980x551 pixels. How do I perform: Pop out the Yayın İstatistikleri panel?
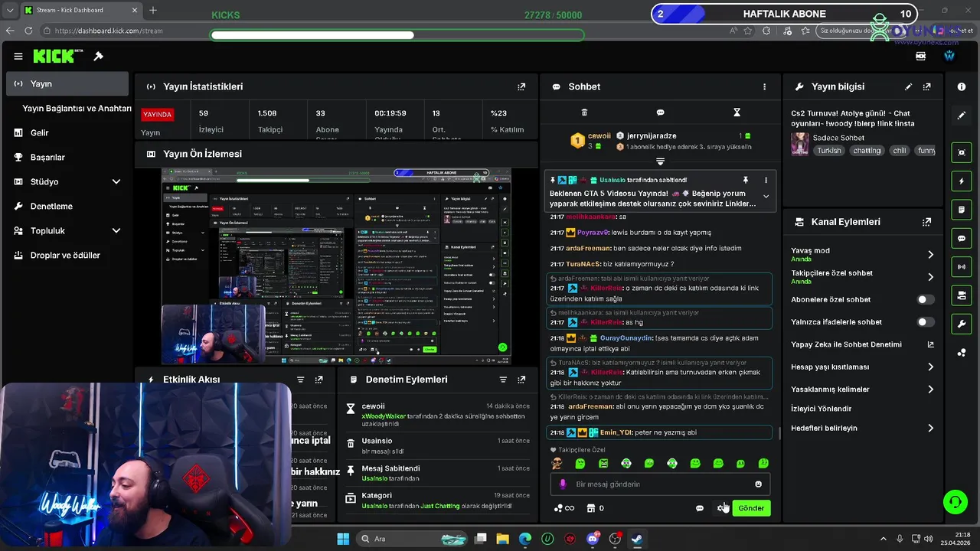coord(521,86)
